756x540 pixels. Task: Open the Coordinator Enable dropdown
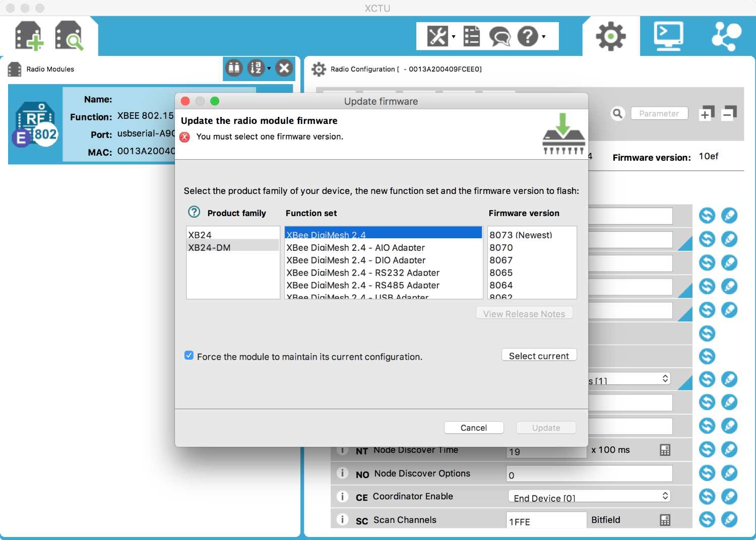[590, 497]
